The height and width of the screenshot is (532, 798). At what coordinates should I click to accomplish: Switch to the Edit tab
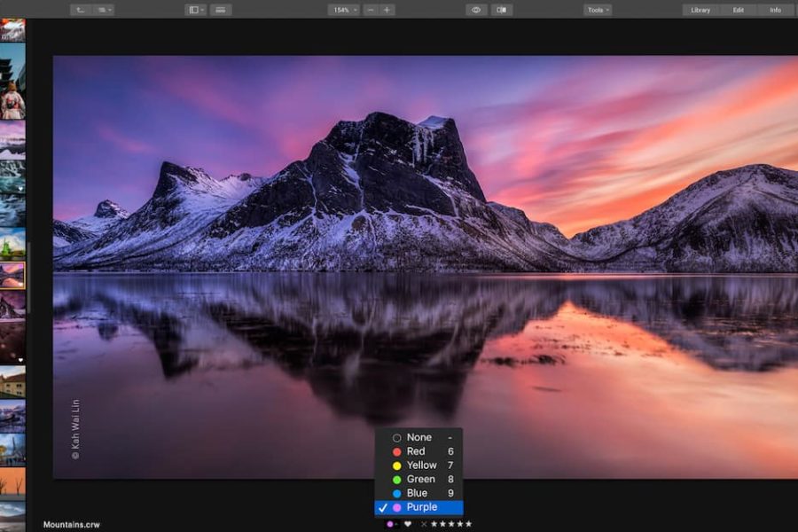tap(738, 10)
